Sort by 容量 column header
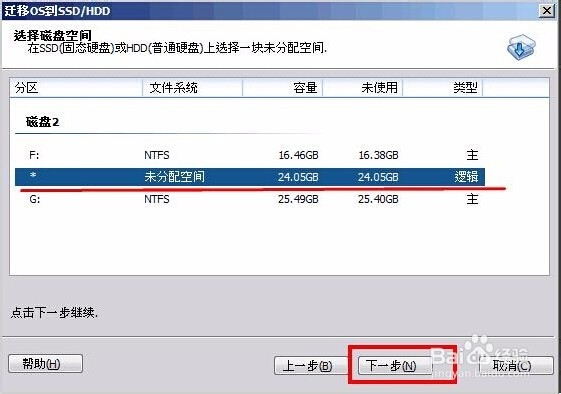561x394 pixels. click(283, 88)
